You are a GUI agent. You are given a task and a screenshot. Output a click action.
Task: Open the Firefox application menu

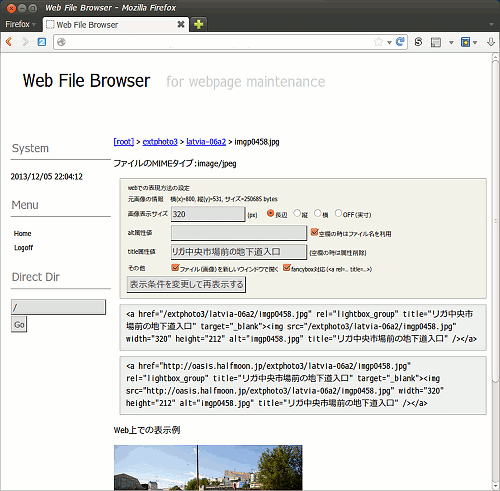tap(20, 24)
